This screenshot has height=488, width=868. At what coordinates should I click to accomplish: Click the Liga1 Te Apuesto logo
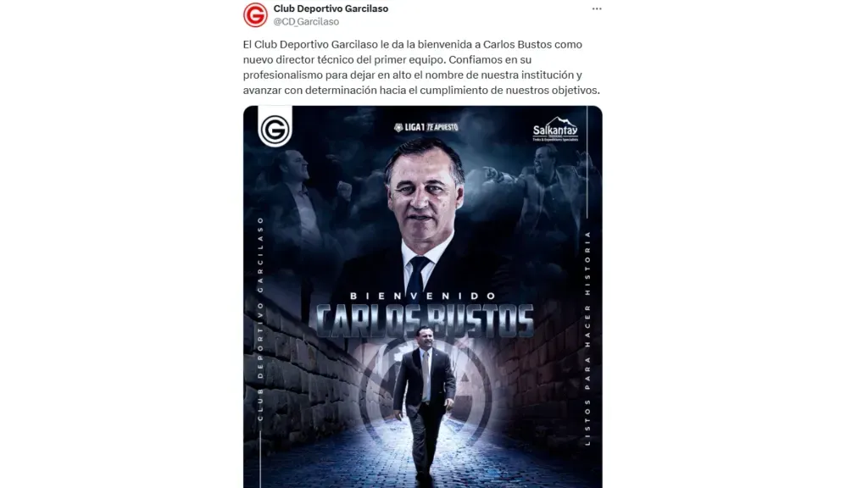tap(426, 127)
